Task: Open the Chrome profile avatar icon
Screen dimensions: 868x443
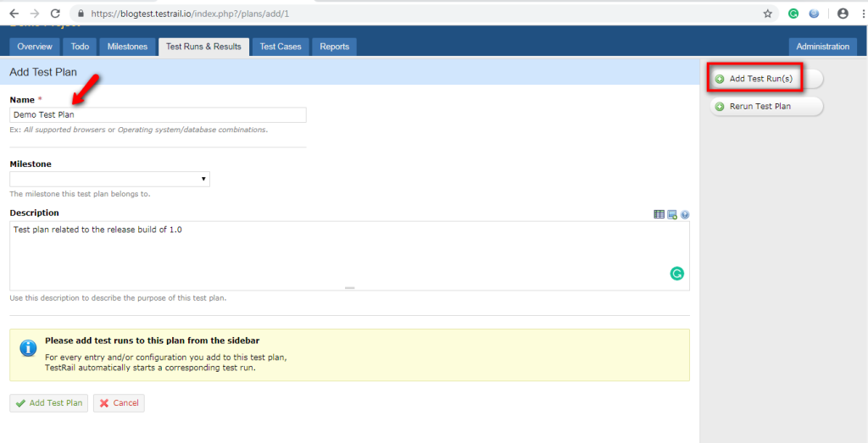Action: coord(843,14)
